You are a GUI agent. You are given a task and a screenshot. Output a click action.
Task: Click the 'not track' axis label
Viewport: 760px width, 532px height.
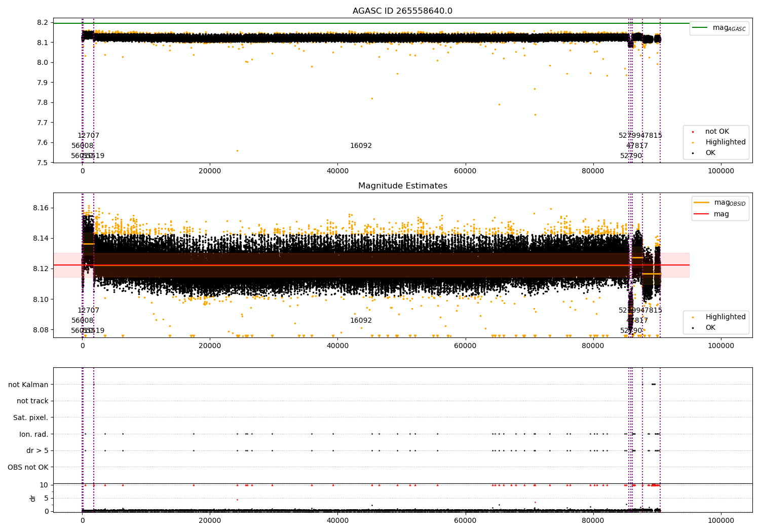point(32,401)
